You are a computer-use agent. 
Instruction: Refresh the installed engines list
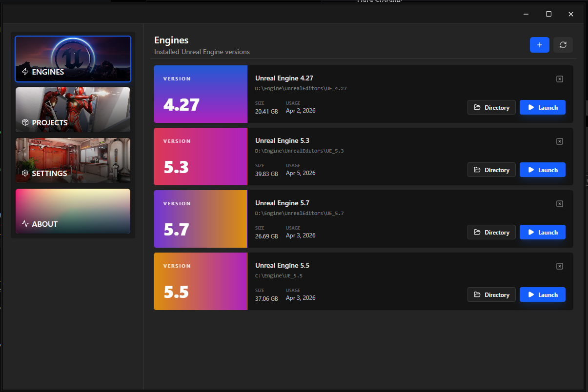tap(563, 44)
